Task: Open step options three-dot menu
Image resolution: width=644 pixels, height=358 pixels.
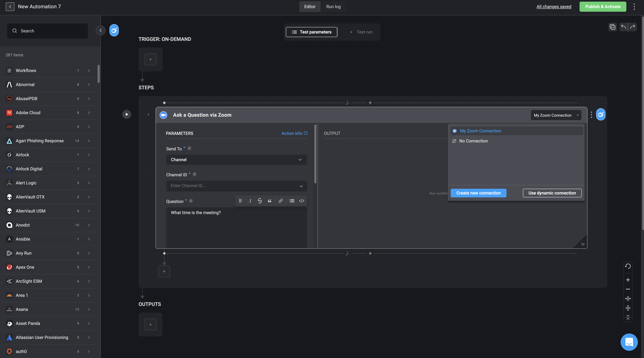Action: pos(591,115)
